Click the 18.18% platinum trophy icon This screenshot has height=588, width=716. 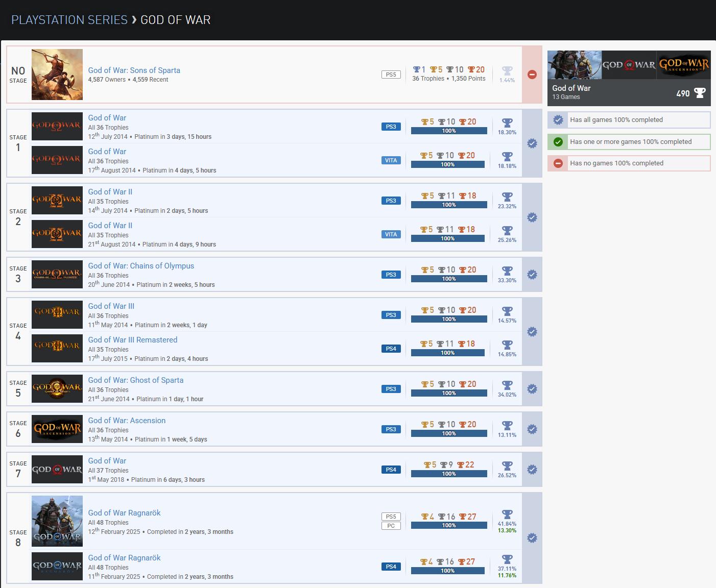pos(507,157)
